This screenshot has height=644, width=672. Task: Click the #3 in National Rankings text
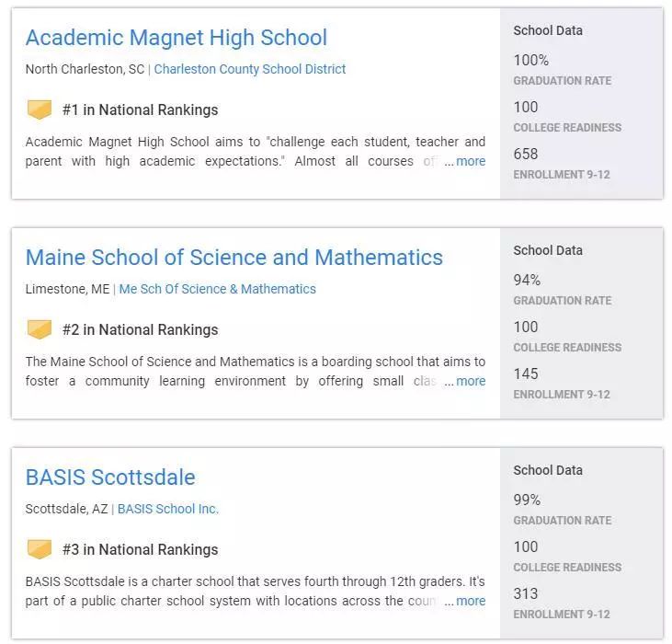[140, 549]
